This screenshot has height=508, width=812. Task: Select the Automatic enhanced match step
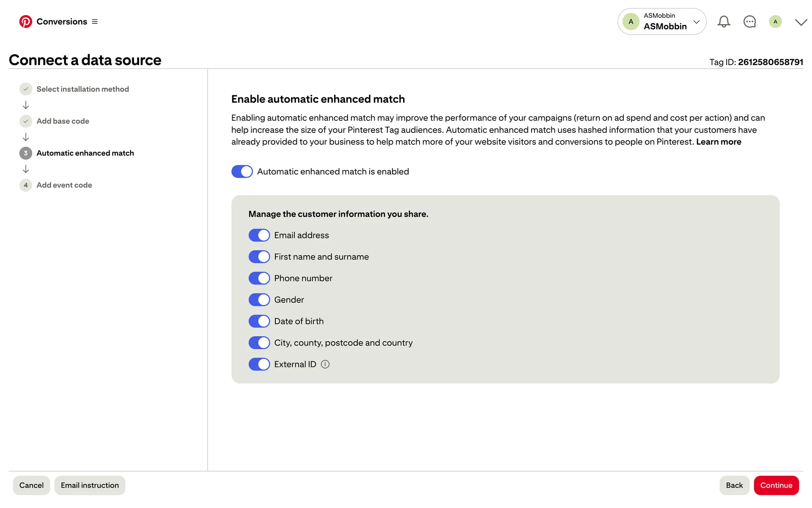(85, 153)
